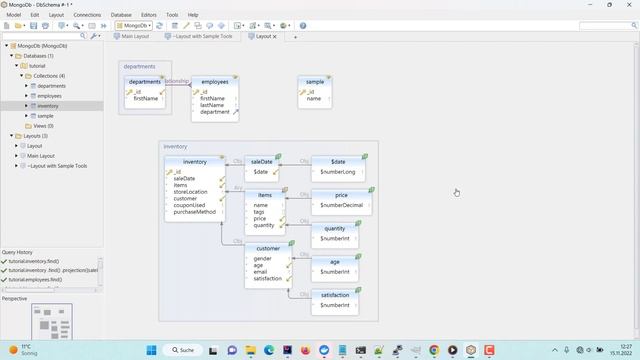
Task: Open the Editors menu
Action: (149, 15)
